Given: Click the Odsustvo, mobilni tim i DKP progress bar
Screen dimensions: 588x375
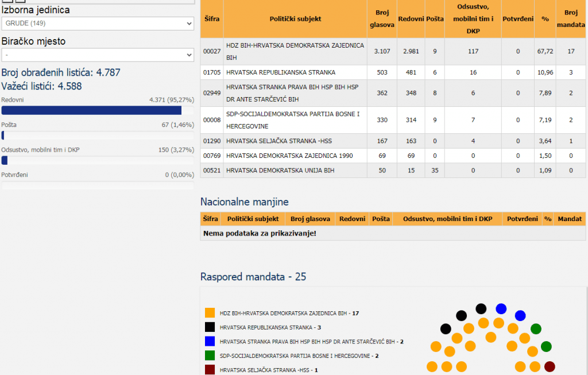Looking at the screenshot, I should pyautogui.click(x=97, y=160).
